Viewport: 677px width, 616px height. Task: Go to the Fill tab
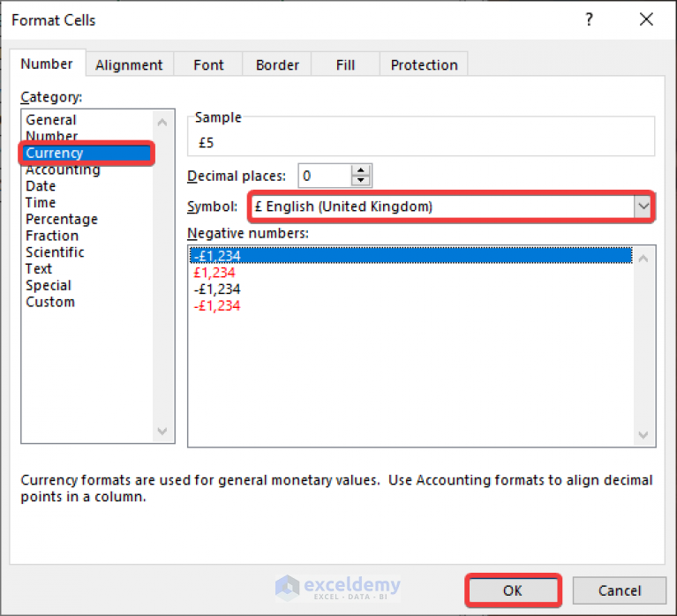click(345, 65)
